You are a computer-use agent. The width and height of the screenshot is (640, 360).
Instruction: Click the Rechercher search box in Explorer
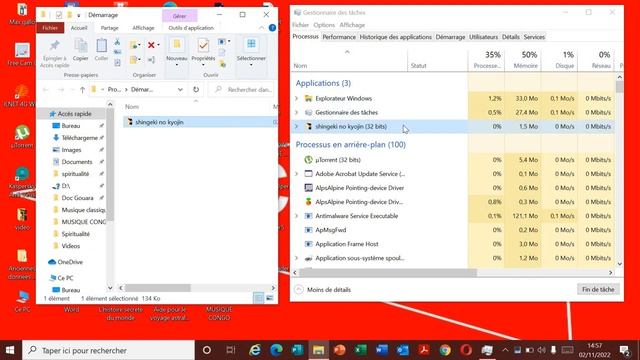pos(241,89)
